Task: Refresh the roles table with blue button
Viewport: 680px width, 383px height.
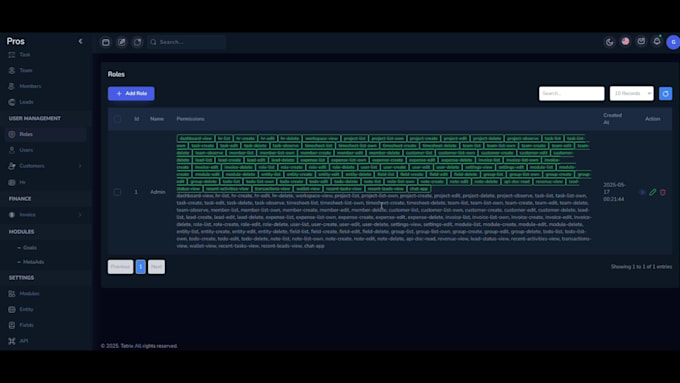Action: click(x=665, y=94)
